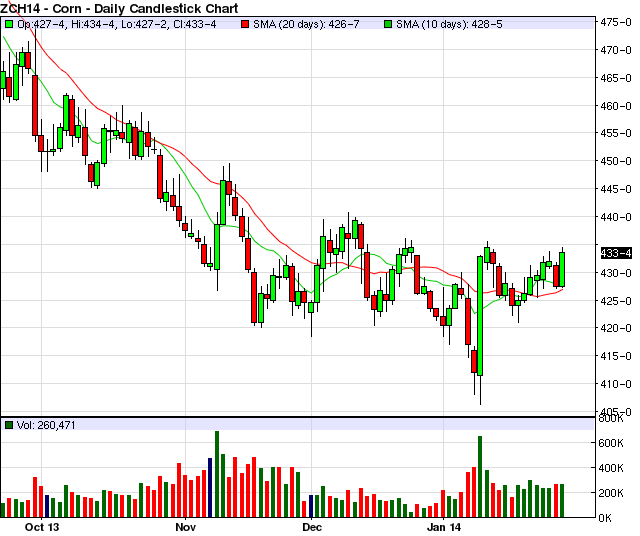
Task: Click the 470-0 price axis label
Action: click(x=616, y=50)
